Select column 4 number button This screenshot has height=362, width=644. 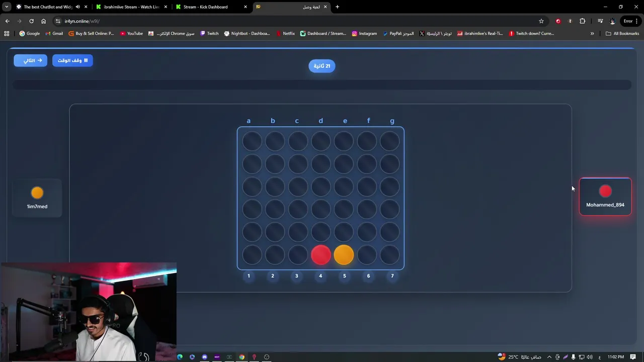(x=320, y=276)
